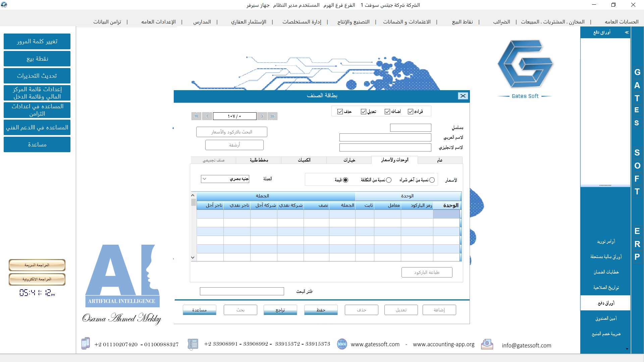Viewport: 644px width, 362px height.
Task: Open أوامر توريد in side panel
Action: (x=606, y=241)
